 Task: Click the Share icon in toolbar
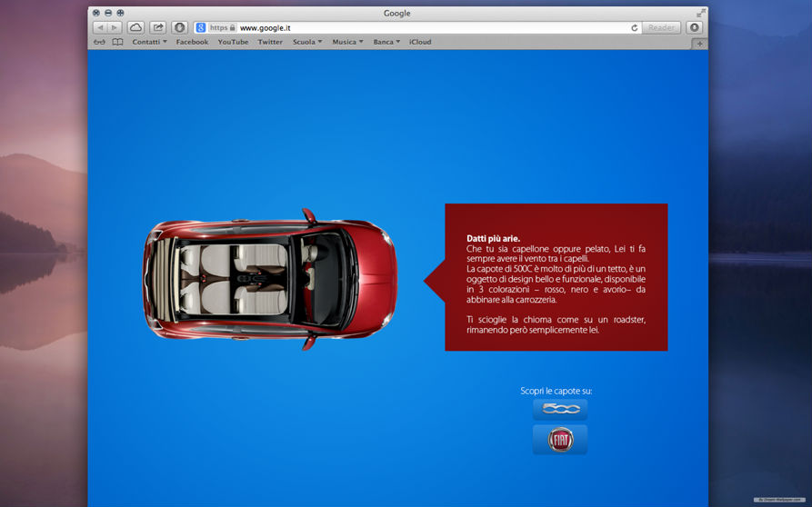pos(157,28)
